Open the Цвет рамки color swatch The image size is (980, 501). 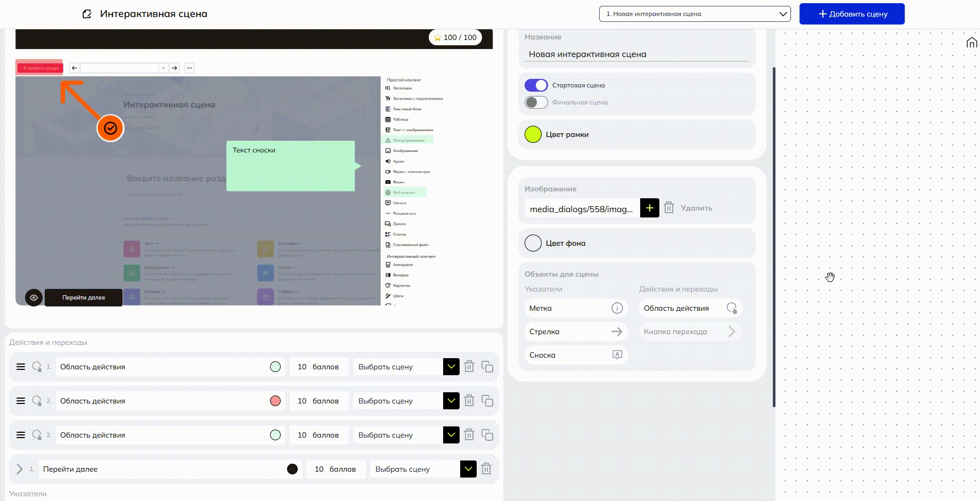tap(533, 134)
